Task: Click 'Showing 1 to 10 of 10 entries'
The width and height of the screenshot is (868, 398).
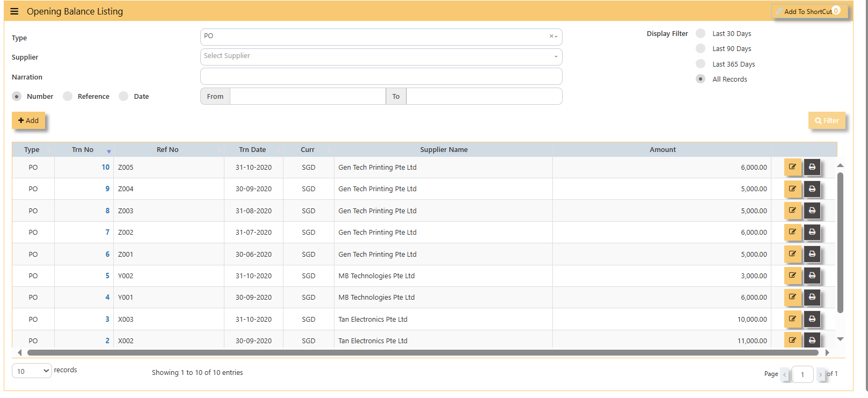Action: (x=197, y=372)
